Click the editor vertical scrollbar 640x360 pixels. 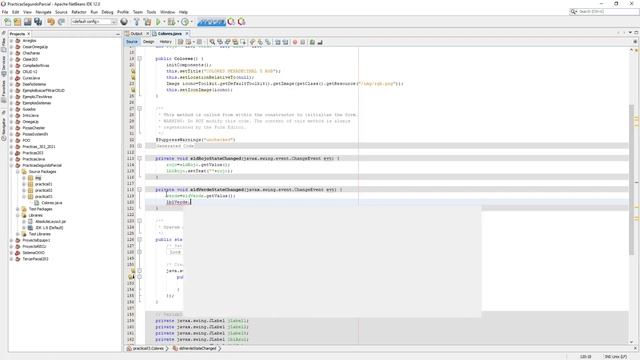pos(631,180)
